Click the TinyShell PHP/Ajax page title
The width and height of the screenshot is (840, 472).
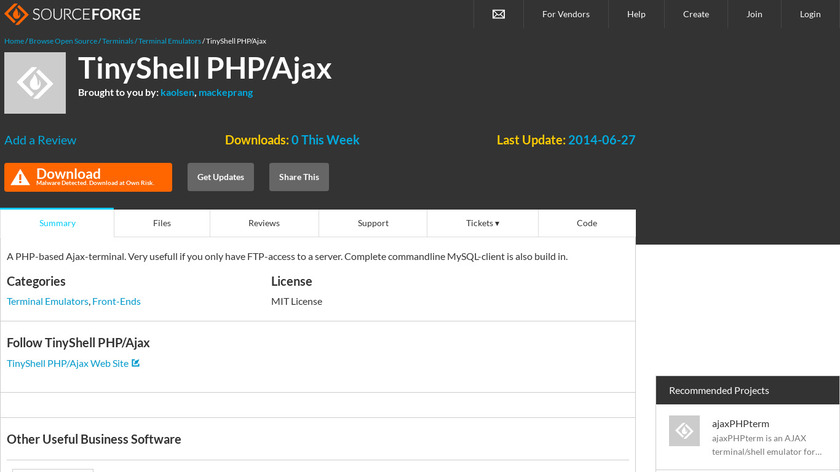click(205, 69)
